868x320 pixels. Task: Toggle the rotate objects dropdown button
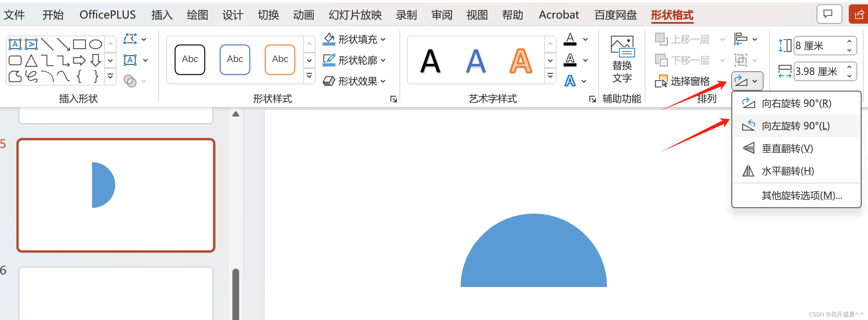pyautogui.click(x=747, y=81)
